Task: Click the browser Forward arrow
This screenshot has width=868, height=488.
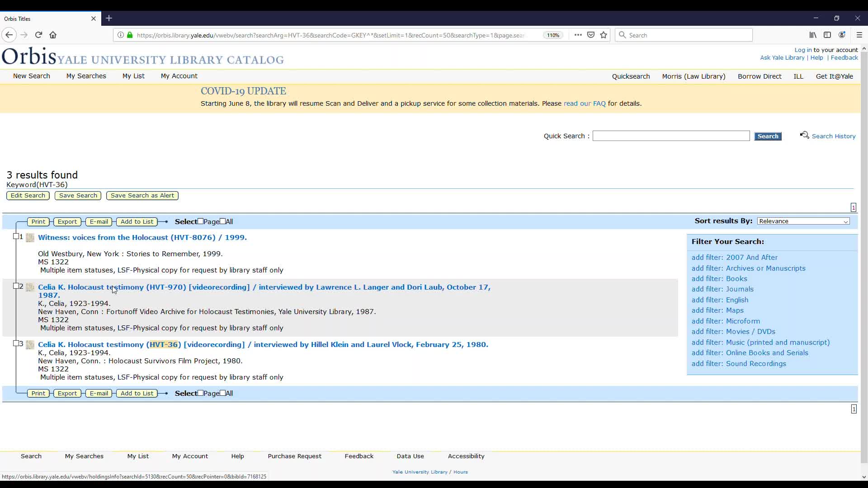Action: [x=24, y=35]
